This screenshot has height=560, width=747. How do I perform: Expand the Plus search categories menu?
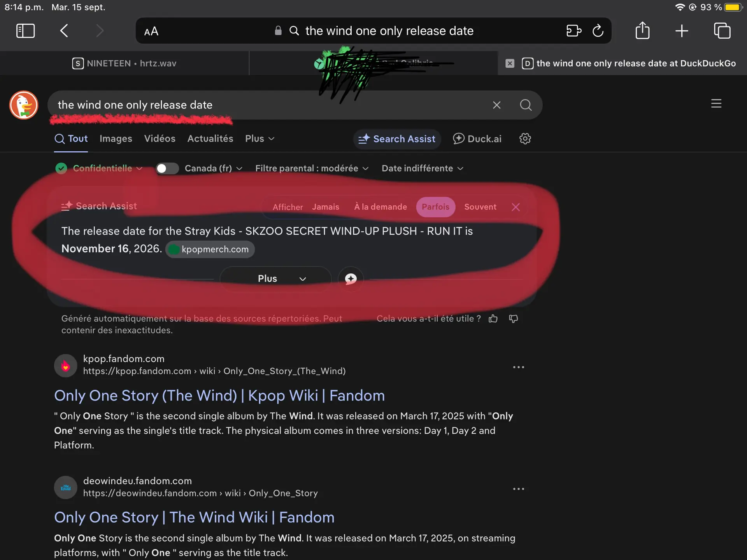260,139
